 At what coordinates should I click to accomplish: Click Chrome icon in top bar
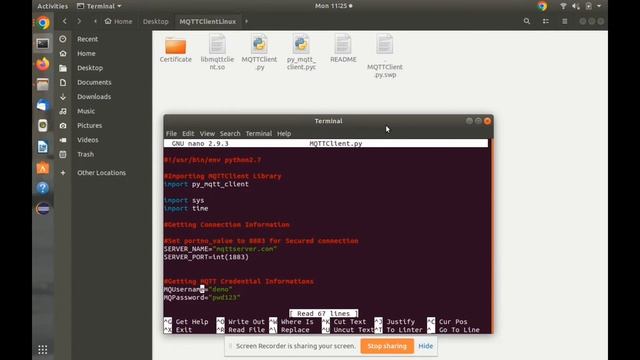tap(542, 6)
